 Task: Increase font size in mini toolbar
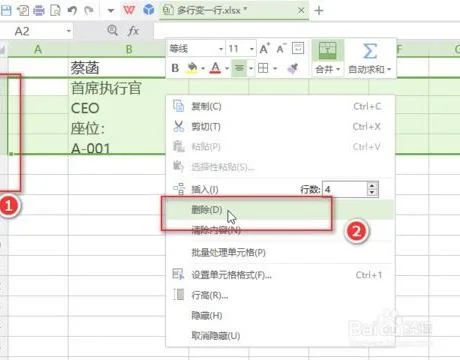[264, 49]
